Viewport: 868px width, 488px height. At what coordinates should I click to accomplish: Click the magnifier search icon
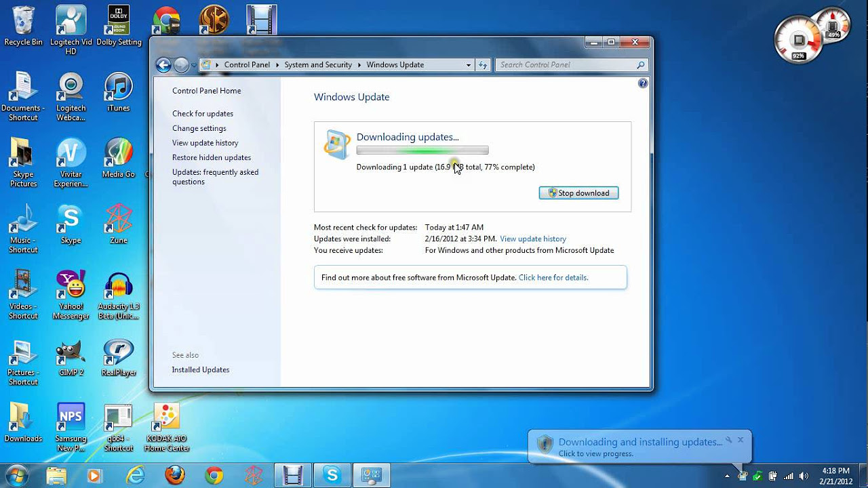[641, 65]
